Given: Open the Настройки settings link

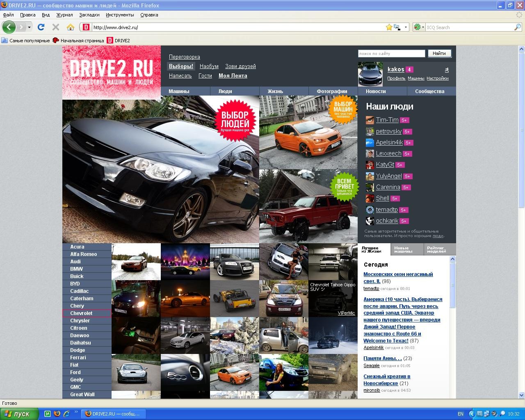Looking at the screenshot, I should tap(438, 78).
